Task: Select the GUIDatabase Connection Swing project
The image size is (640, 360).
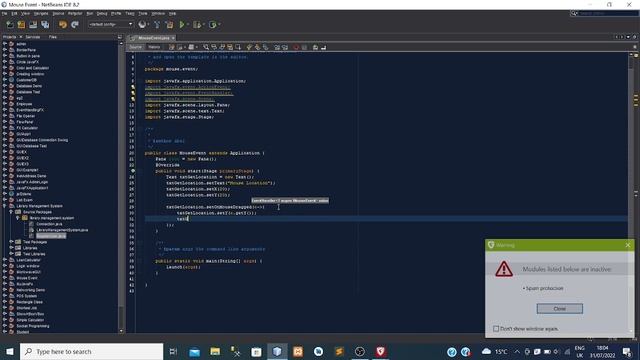Action: point(42,140)
